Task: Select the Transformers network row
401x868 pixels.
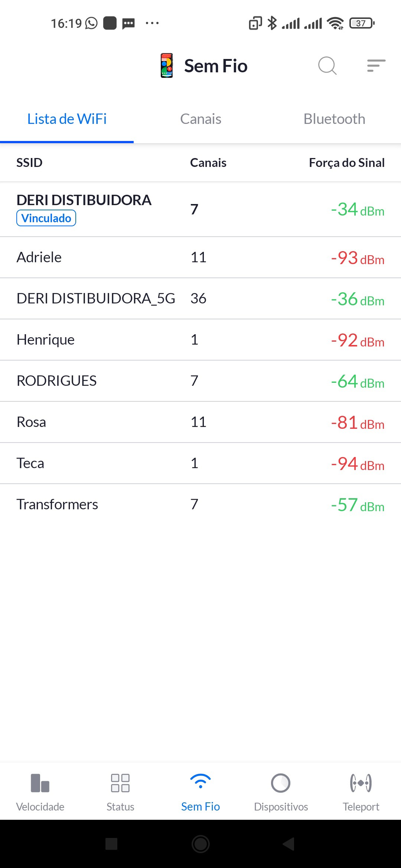Action: point(200,504)
